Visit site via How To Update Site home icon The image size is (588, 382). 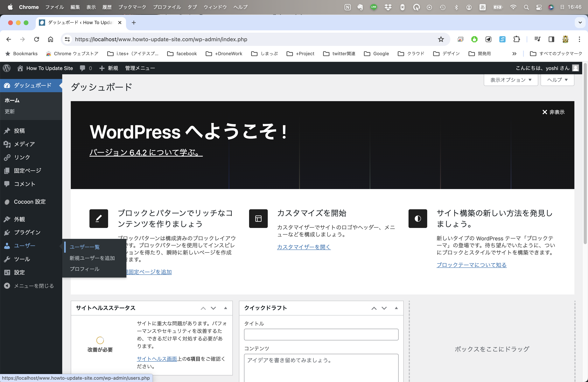click(x=20, y=68)
